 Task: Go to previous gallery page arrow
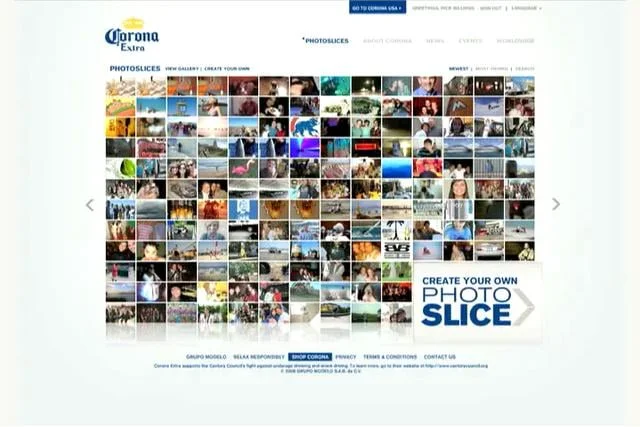[90, 205]
